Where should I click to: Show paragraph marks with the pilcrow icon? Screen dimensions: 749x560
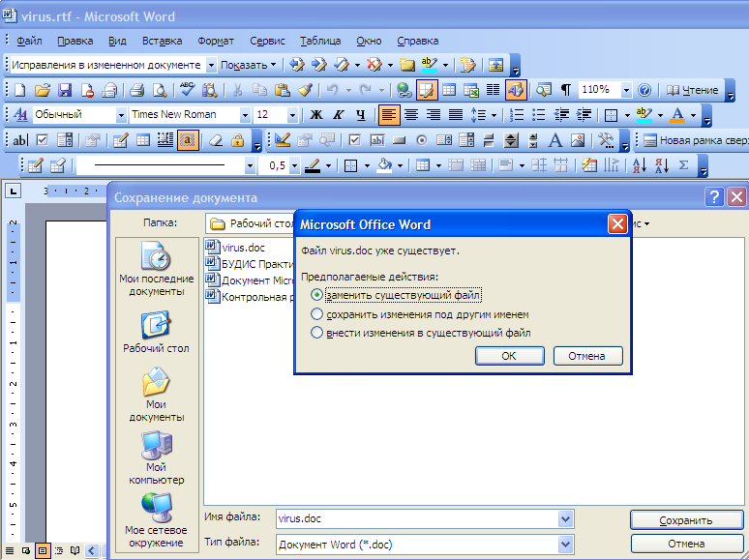565,90
